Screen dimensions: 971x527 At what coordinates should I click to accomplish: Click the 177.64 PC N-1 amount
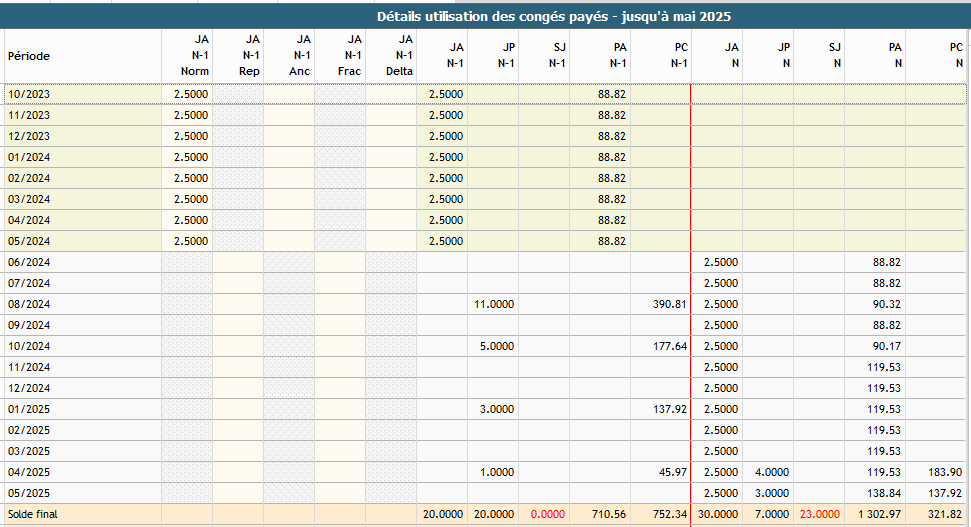tap(670, 347)
